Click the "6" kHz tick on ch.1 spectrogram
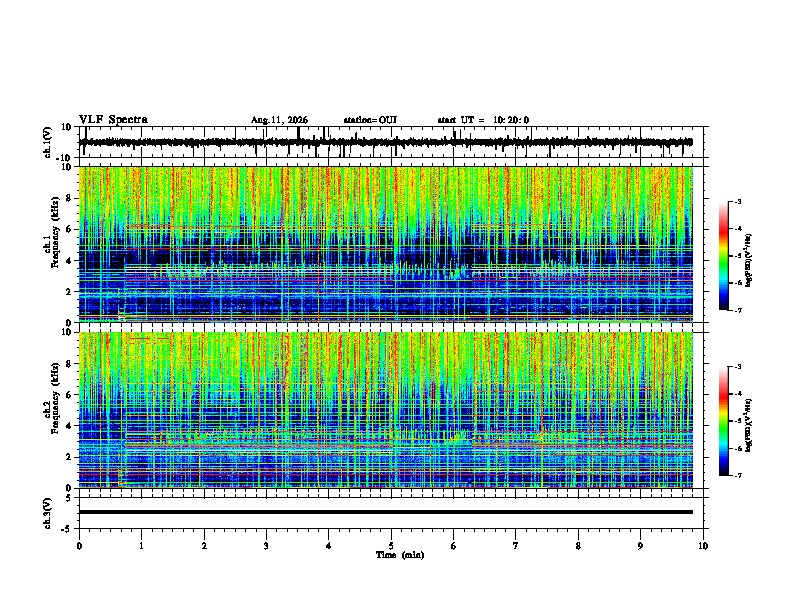792x612 pixels. [x=69, y=229]
